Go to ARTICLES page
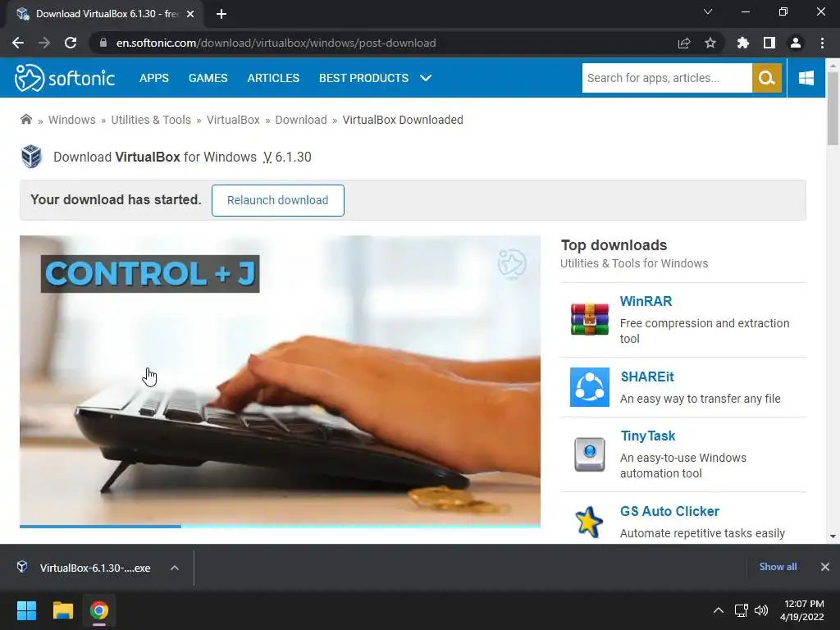Image resolution: width=840 pixels, height=630 pixels. point(273,78)
